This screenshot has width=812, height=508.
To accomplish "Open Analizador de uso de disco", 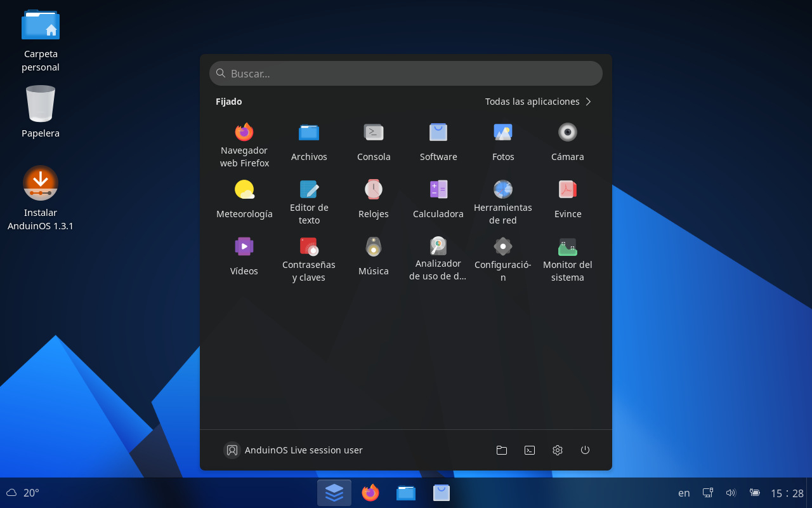I will pyautogui.click(x=438, y=260).
